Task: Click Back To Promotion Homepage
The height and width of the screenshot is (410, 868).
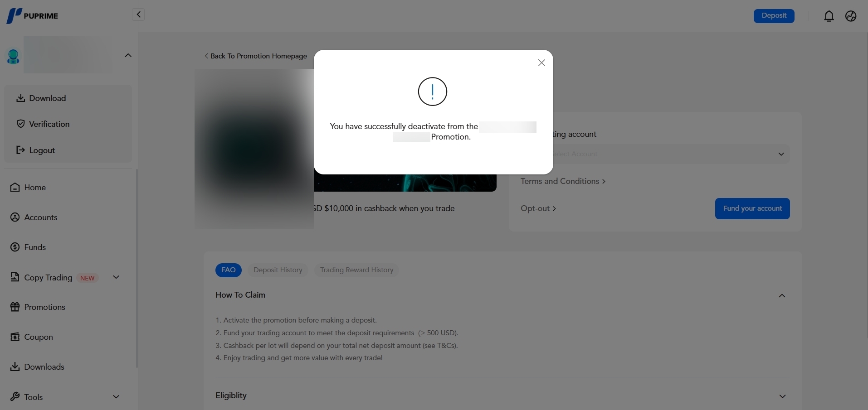Action: 256,56
